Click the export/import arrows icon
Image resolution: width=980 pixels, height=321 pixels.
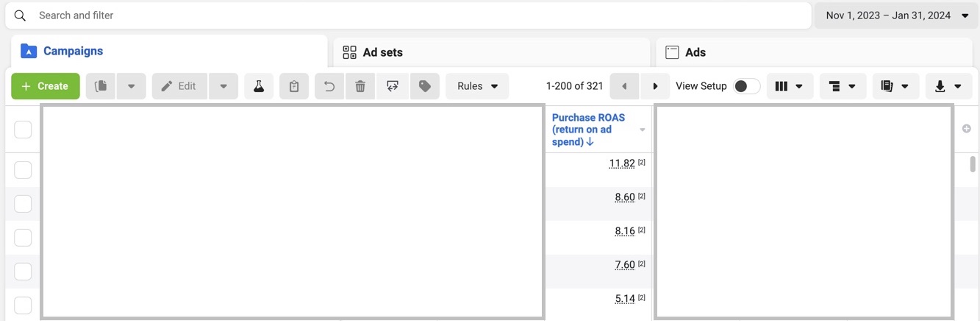393,86
